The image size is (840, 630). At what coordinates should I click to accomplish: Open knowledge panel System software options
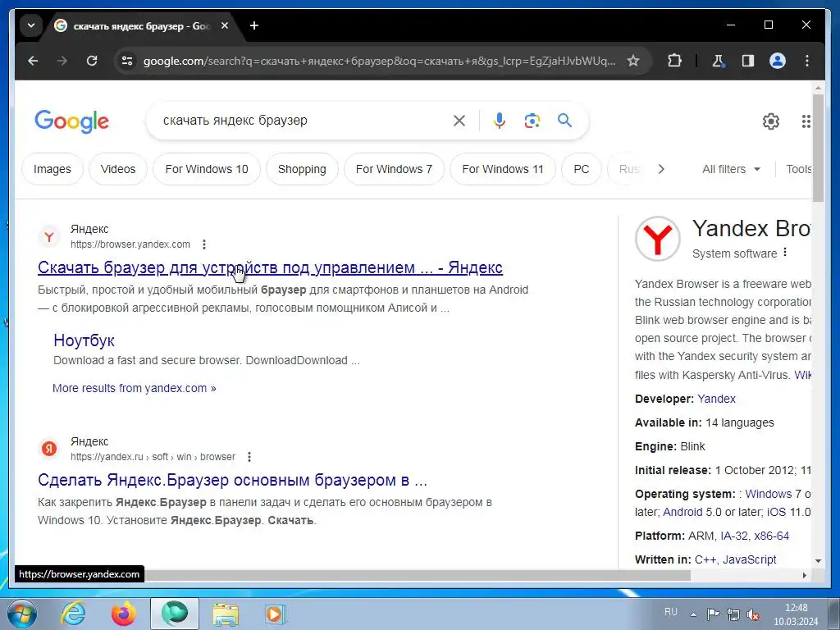(x=785, y=253)
